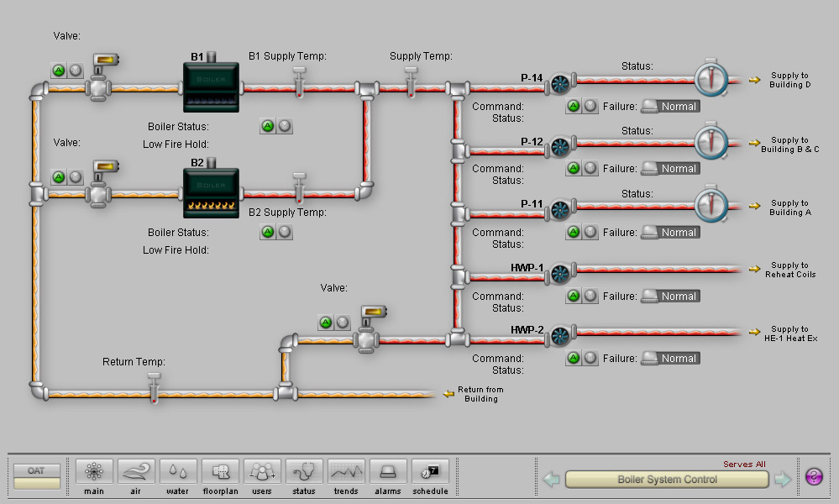This screenshot has width=839, height=504.
Task: Click the OAT button
Action: click(x=36, y=470)
